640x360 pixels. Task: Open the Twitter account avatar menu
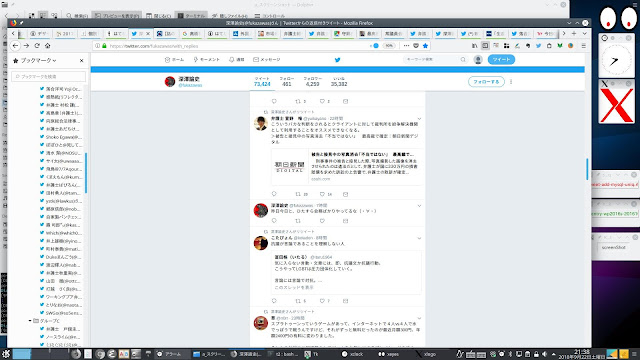(x=478, y=60)
